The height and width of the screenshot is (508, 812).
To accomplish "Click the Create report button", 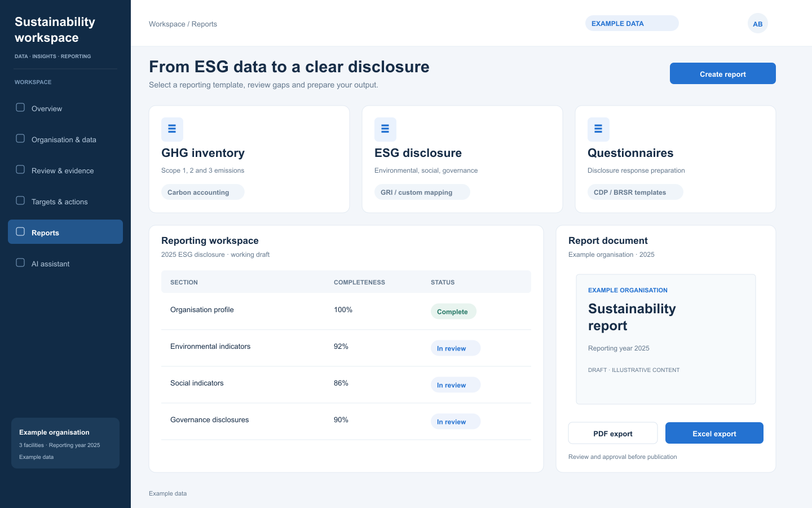I will [x=723, y=73].
